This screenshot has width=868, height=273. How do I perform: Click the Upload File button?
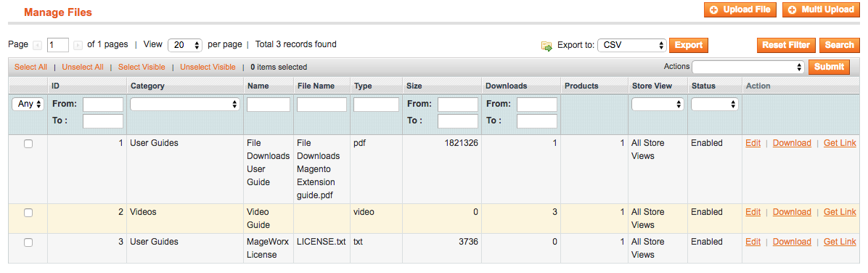(x=740, y=10)
